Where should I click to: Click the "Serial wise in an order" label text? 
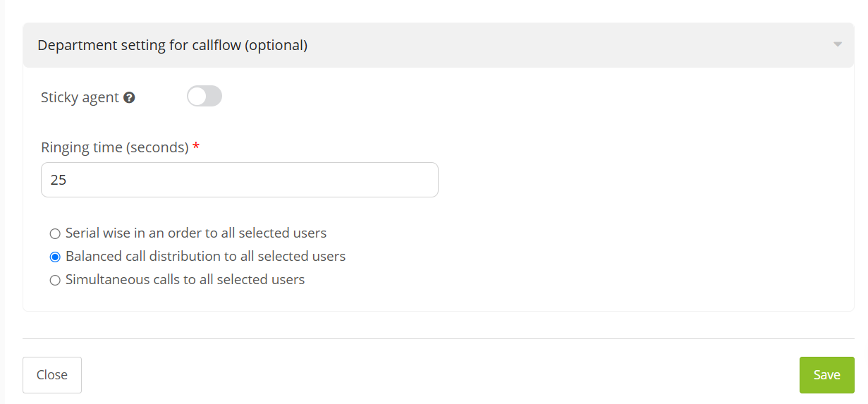click(196, 233)
